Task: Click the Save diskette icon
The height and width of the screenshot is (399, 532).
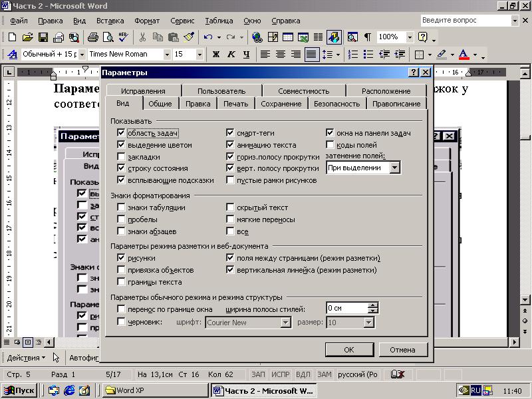Action: coord(43,37)
